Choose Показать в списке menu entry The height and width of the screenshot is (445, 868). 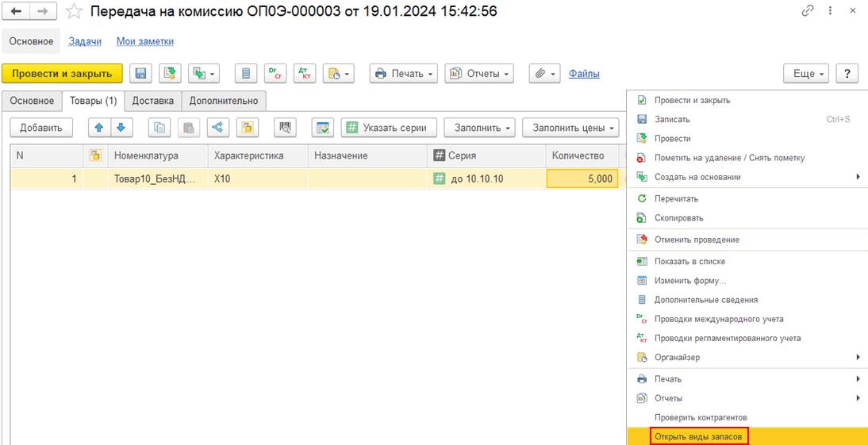click(747, 261)
